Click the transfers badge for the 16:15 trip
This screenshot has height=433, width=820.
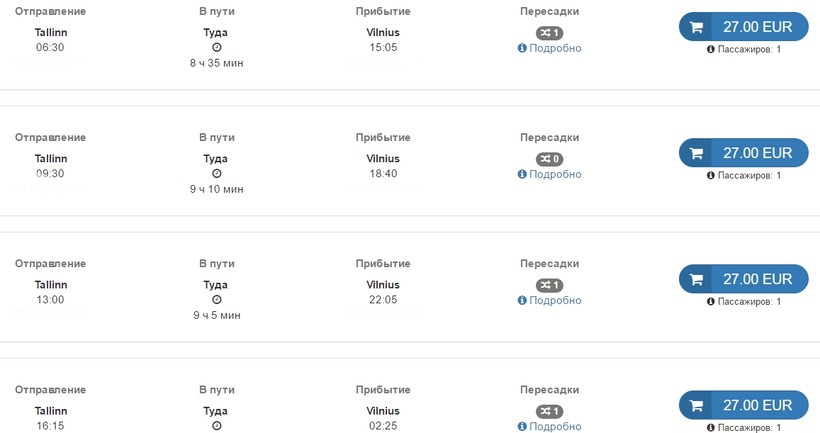pos(549,411)
